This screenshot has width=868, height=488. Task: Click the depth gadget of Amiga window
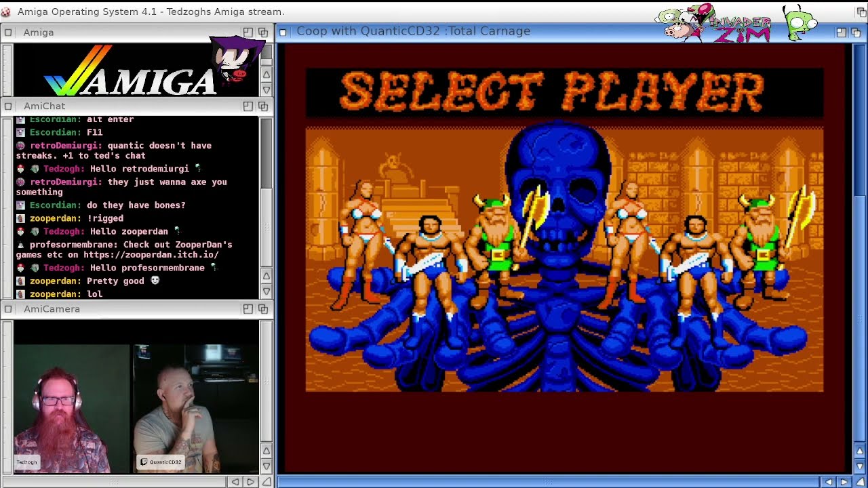pos(262,32)
